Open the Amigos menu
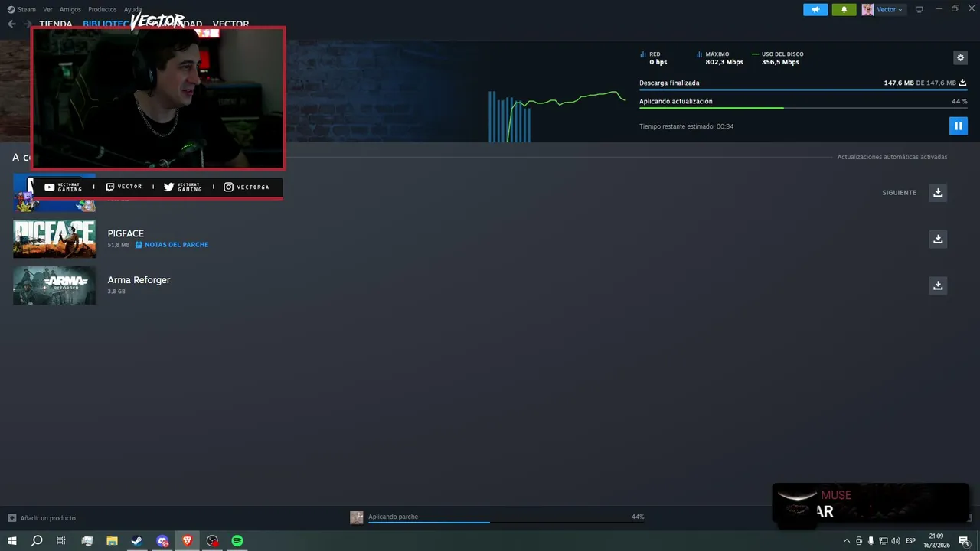 (x=70, y=9)
